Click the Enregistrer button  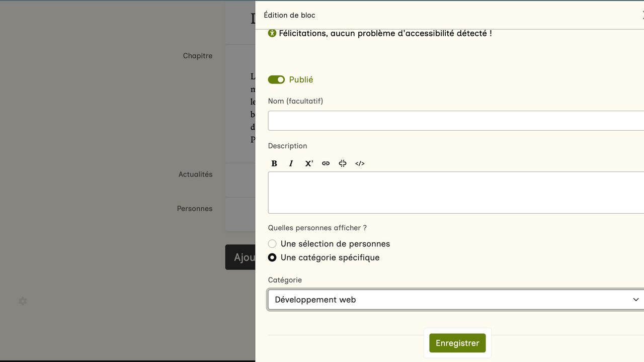[x=457, y=343]
